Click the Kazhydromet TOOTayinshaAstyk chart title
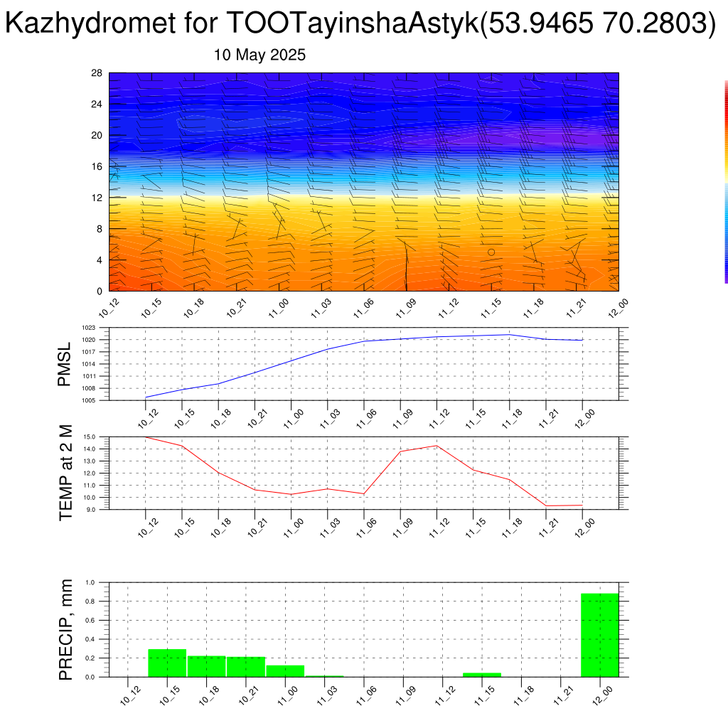The image size is (728, 728). (x=360, y=23)
